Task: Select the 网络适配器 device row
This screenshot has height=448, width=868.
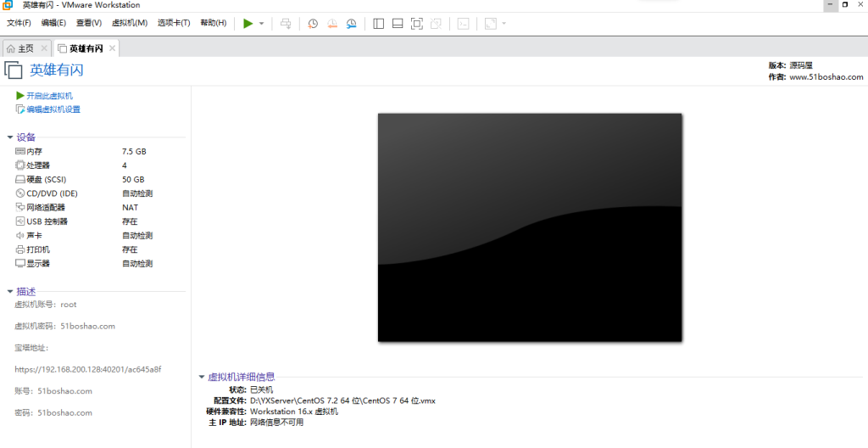Action: pos(45,207)
